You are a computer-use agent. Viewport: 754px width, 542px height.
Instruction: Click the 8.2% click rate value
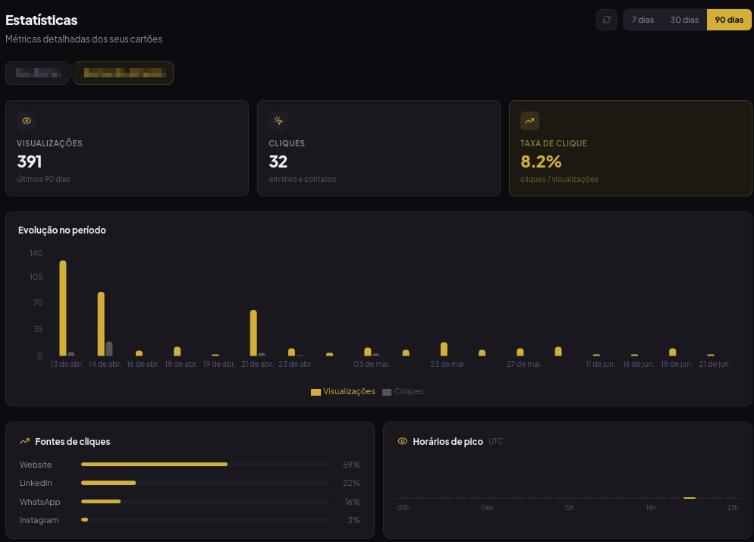pyautogui.click(x=540, y=162)
